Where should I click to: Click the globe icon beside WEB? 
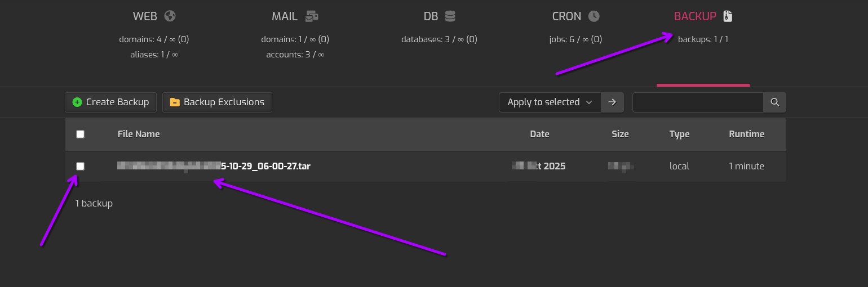click(x=170, y=16)
